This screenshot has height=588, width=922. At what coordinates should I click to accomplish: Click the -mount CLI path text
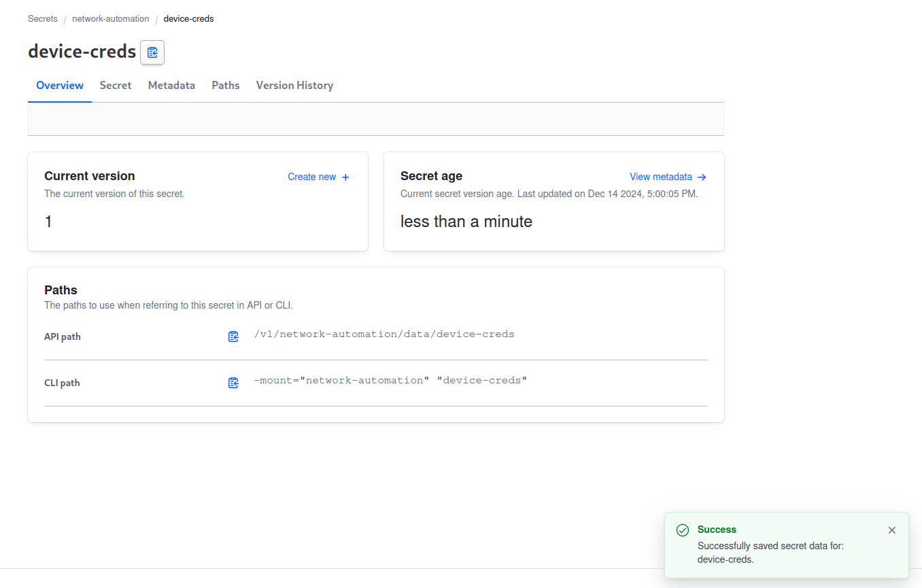tap(390, 381)
